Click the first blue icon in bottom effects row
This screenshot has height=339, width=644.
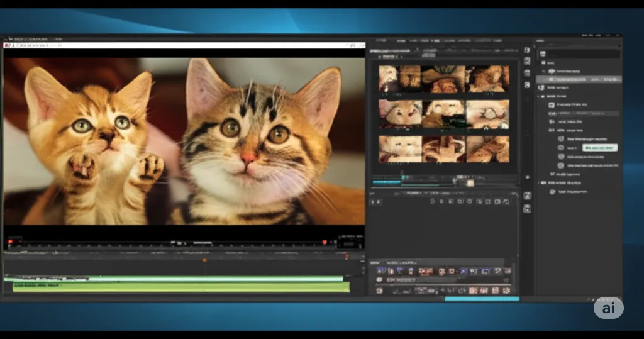382,270
